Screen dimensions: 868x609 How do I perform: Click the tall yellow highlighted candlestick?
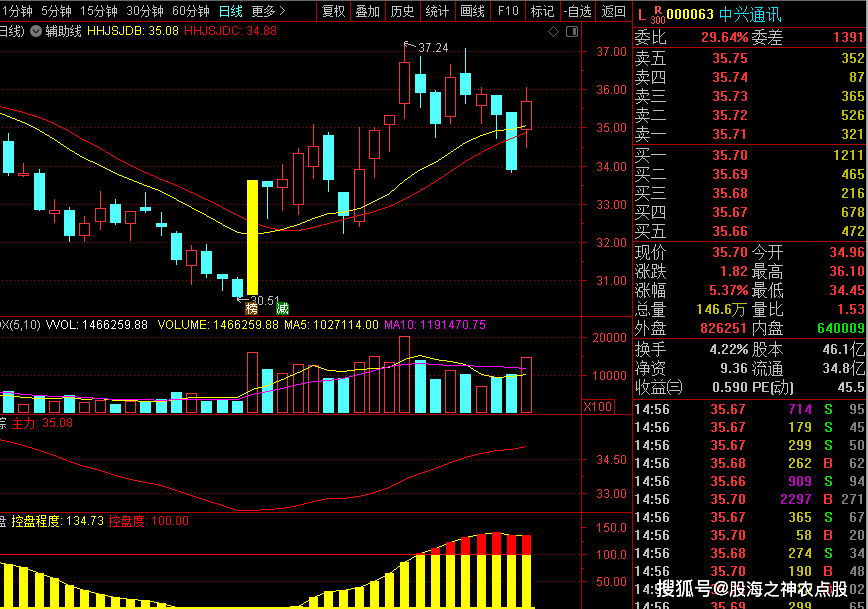coord(252,237)
